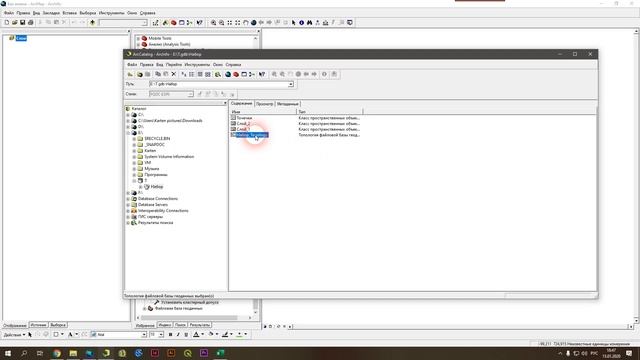This screenshot has height=360, width=640.
Task: Collapse E:\ drive in Catalog tree
Action: click(x=128, y=133)
